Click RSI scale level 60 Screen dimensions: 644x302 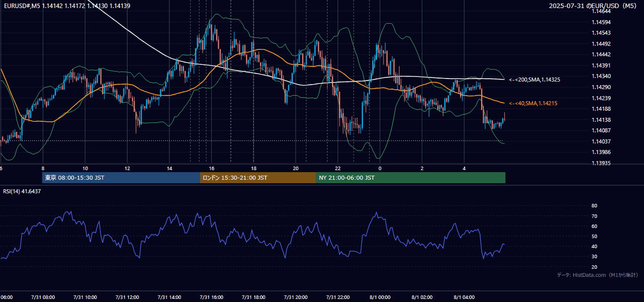point(594,226)
